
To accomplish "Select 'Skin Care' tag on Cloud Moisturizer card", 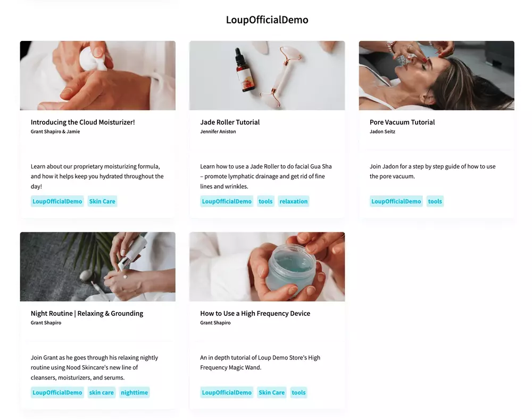I will [x=102, y=201].
